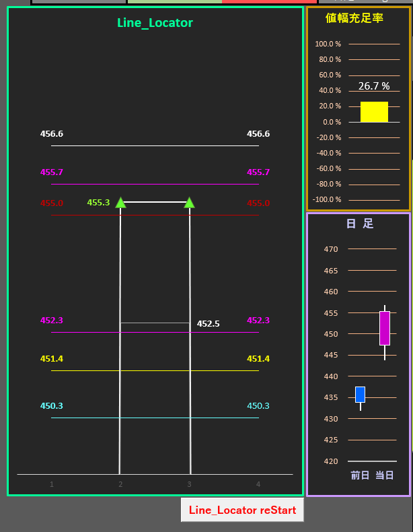The image size is (413, 532).
Task: Click the left red 455.0 label
Action: 52,203
